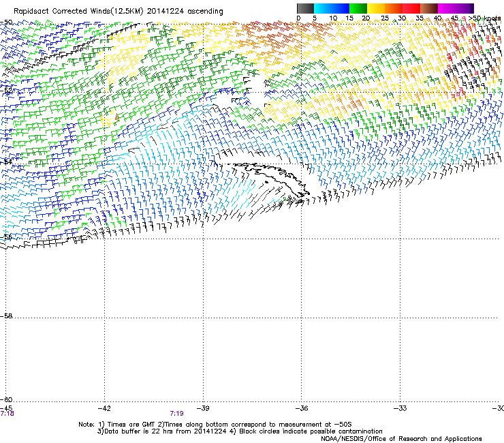Click the legend tick label 40

(437, 18)
